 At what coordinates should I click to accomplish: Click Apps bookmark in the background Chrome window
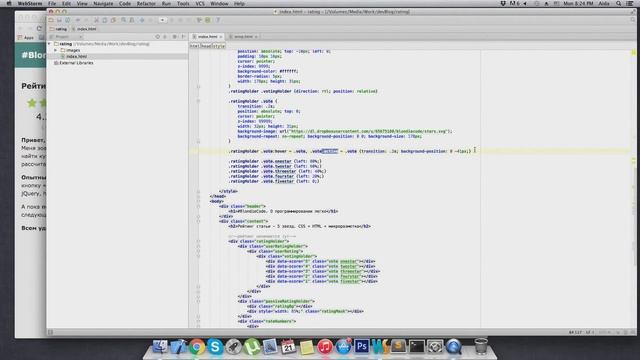click(26, 38)
